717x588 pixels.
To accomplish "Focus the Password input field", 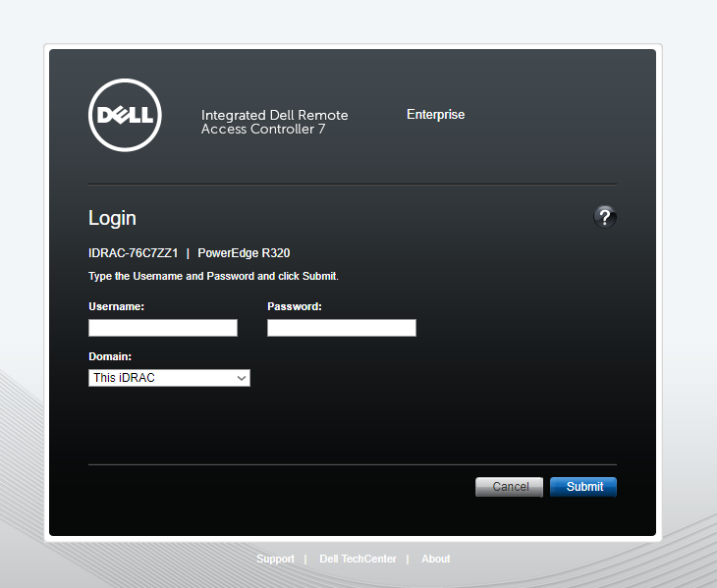I will point(342,328).
